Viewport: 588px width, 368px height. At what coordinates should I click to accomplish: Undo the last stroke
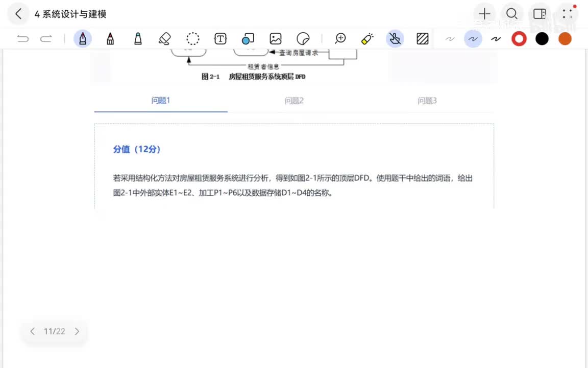tap(23, 39)
